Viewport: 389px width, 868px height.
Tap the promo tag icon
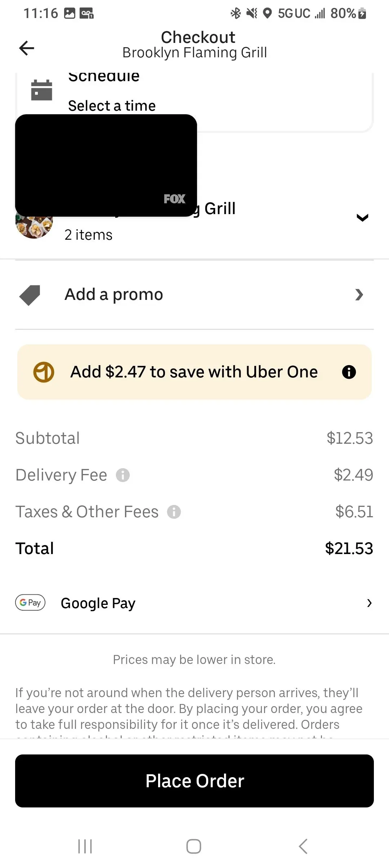click(x=30, y=295)
